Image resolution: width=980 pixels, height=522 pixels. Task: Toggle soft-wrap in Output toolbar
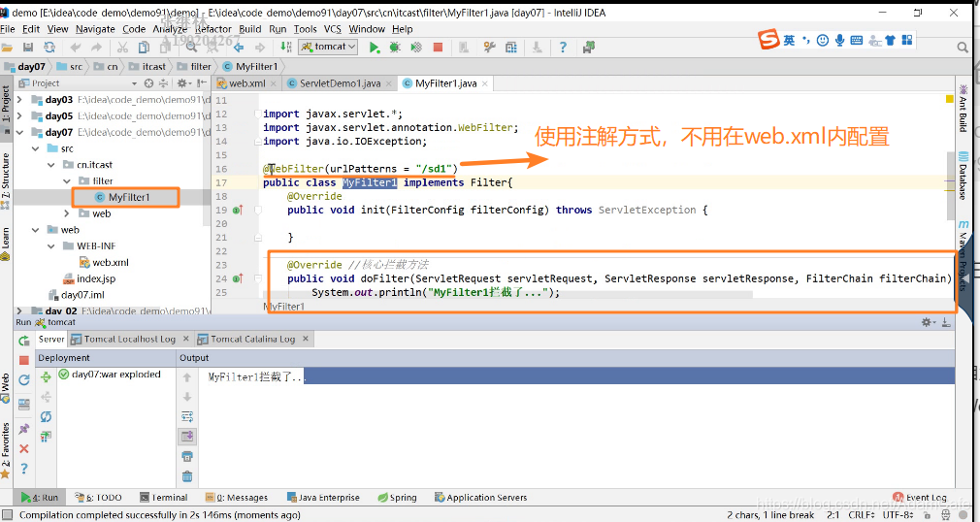click(187, 416)
